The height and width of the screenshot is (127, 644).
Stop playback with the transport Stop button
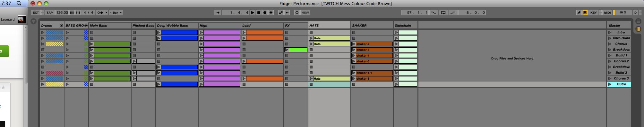(259, 13)
